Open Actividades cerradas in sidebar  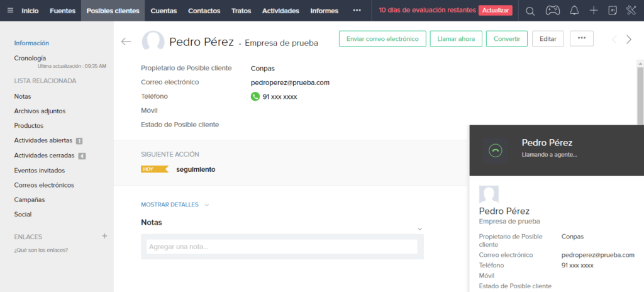click(x=44, y=155)
